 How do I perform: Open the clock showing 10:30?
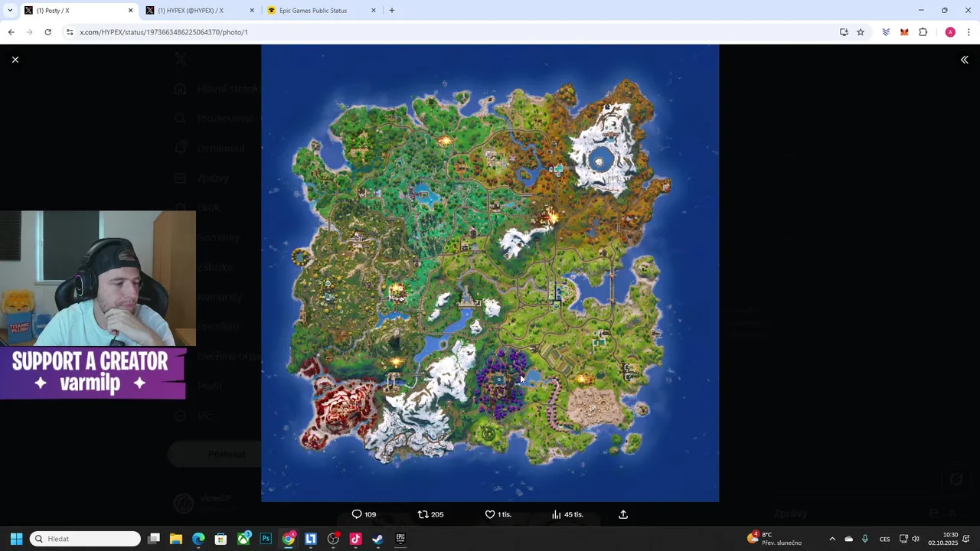(x=942, y=539)
